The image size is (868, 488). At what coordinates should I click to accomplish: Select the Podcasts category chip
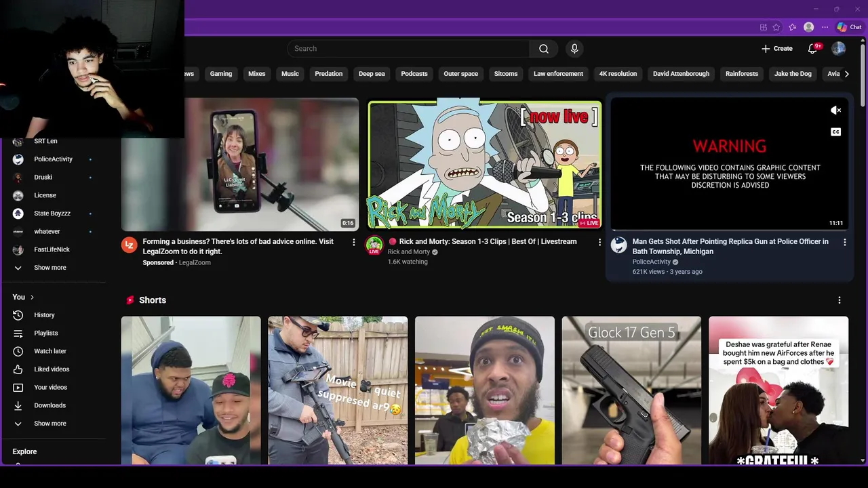[x=414, y=74]
